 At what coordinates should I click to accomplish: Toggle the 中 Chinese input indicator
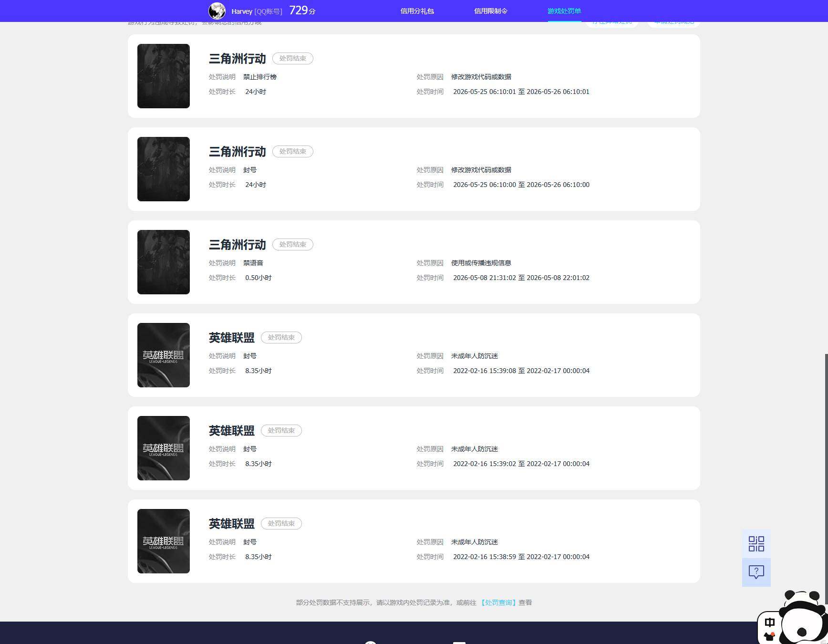pos(769,623)
